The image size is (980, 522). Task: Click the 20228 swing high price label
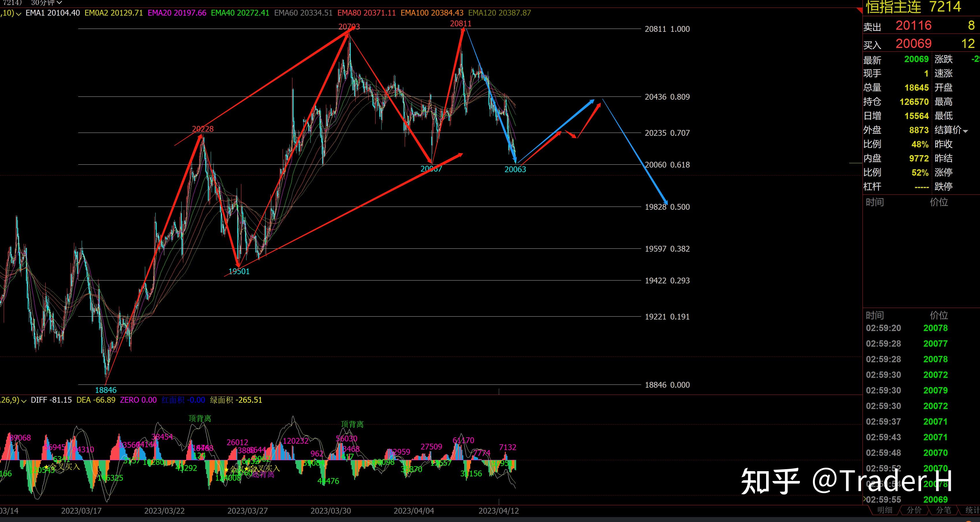point(203,129)
